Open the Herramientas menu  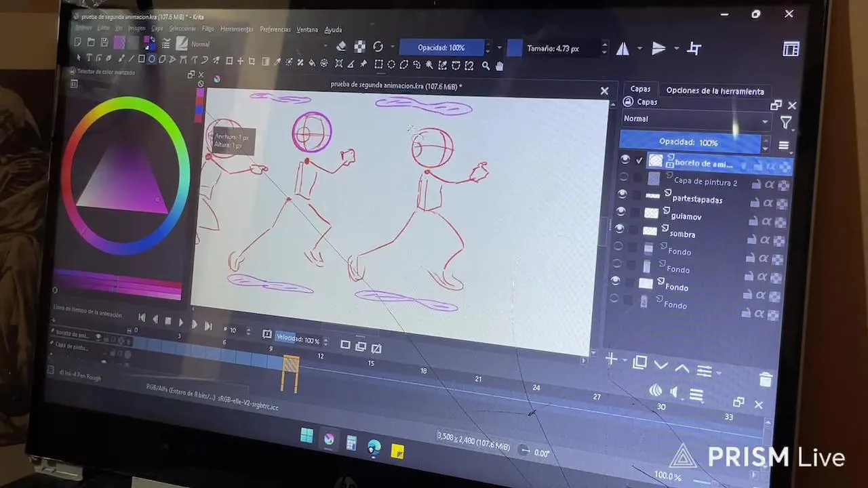(237, 29)
